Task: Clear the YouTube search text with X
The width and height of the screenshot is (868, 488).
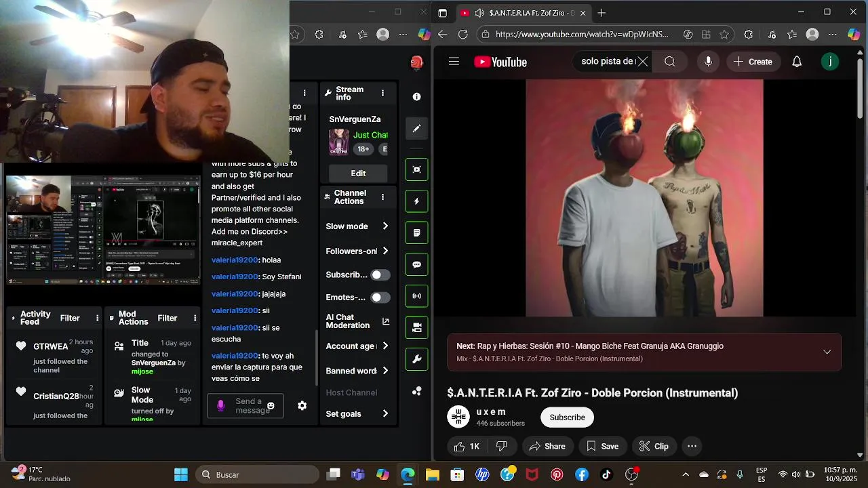Action: (x=642, y=62)
